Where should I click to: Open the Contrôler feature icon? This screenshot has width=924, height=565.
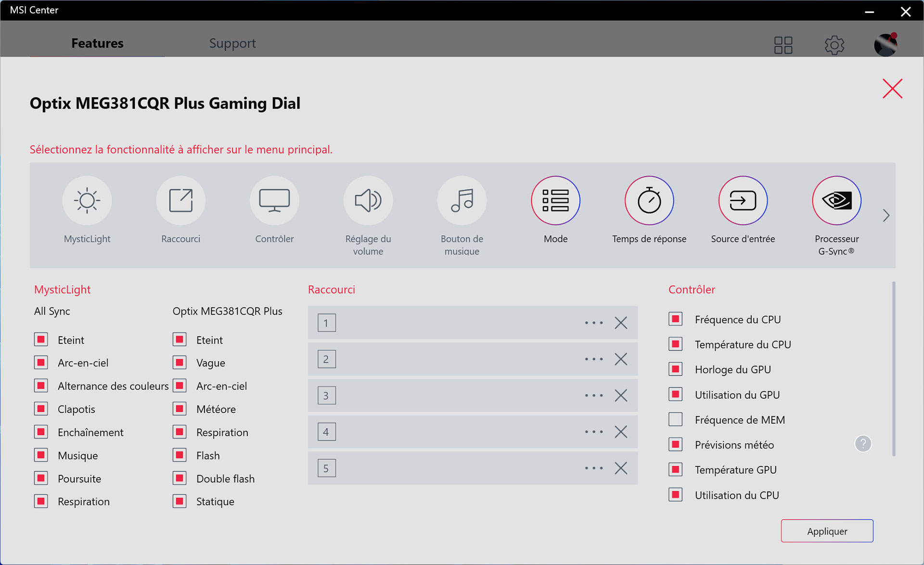click(x=274, y=200)
